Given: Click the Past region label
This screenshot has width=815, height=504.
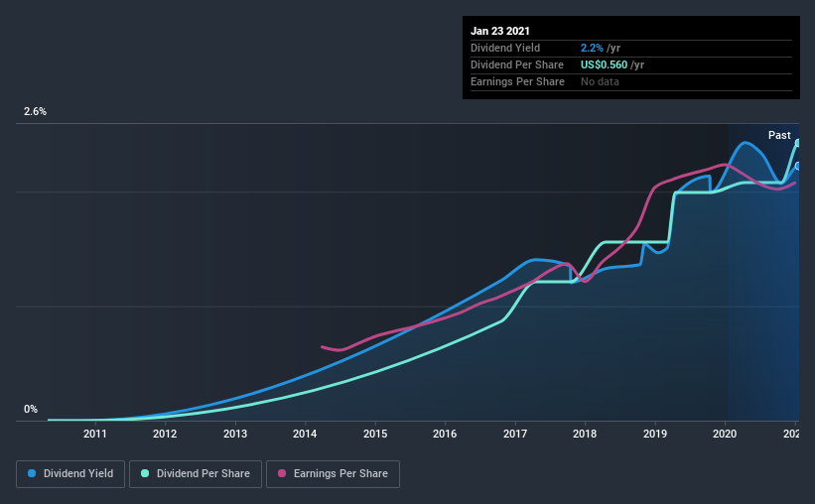Looking at the screenshot, I should point(779,136).
